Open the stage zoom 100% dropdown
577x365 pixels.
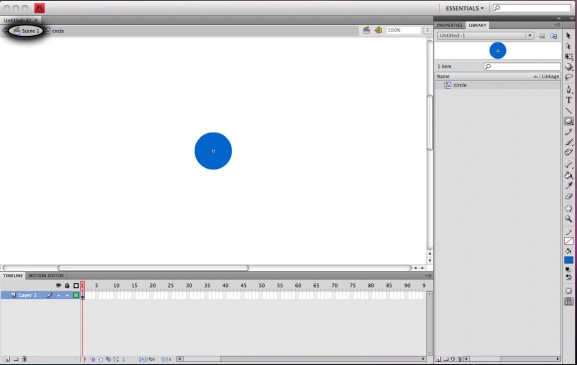tap(426, 30)
